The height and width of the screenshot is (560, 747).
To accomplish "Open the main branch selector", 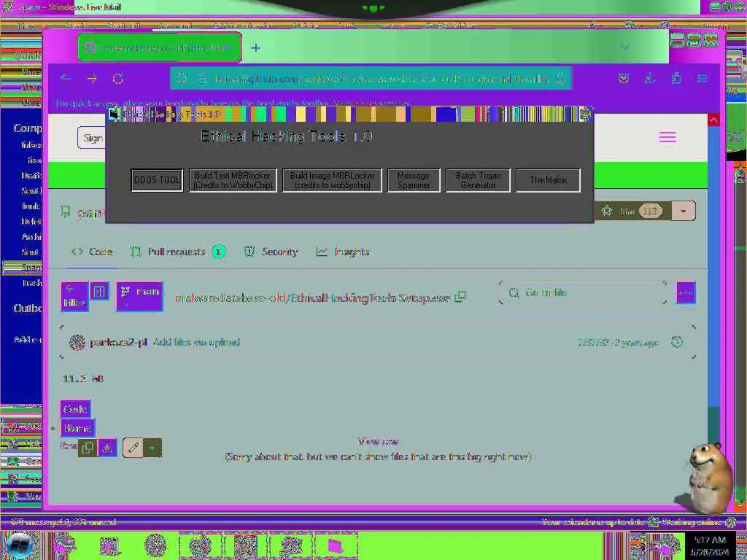I will point(139,296).
